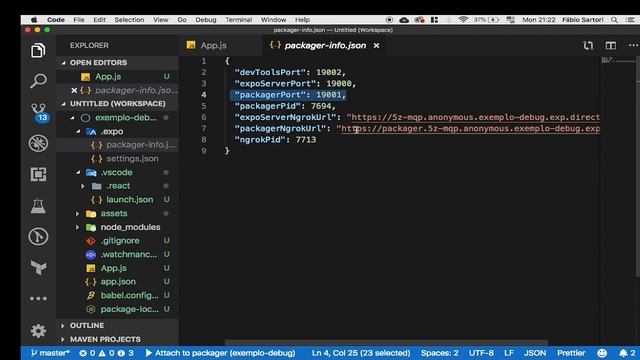Click the master branch indicator
The image size is (640, 360).
50,353
